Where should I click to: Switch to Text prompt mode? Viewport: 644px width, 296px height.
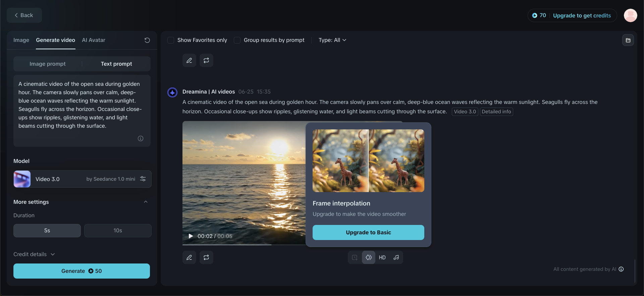click(x=116, y=64)
